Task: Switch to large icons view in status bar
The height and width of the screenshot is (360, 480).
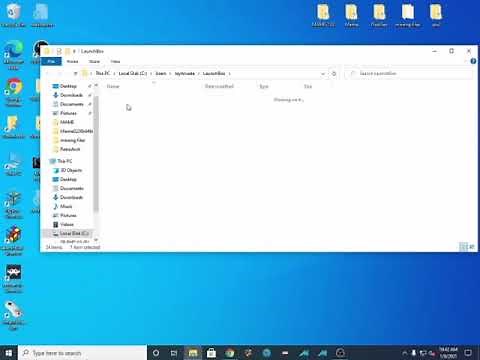Action: tap(472, 247)
